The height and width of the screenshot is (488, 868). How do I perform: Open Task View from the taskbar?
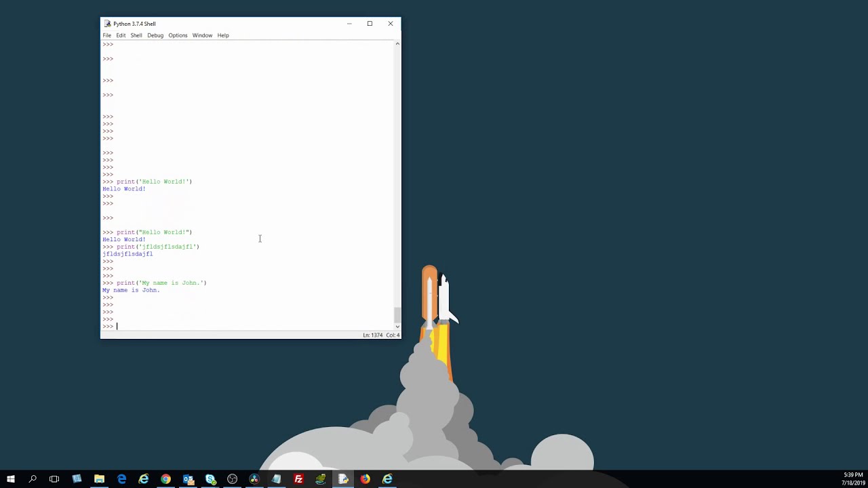(x=54, y=479)
